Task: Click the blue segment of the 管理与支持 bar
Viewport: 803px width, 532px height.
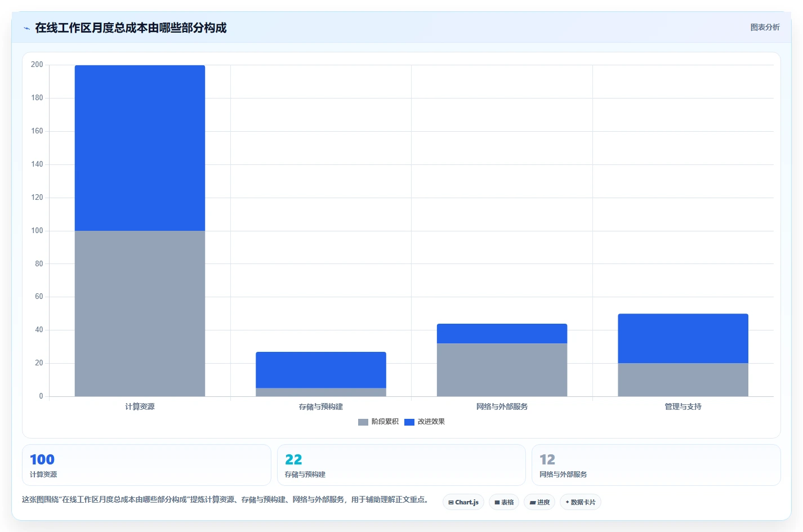Action: click(x=683, y=338)
